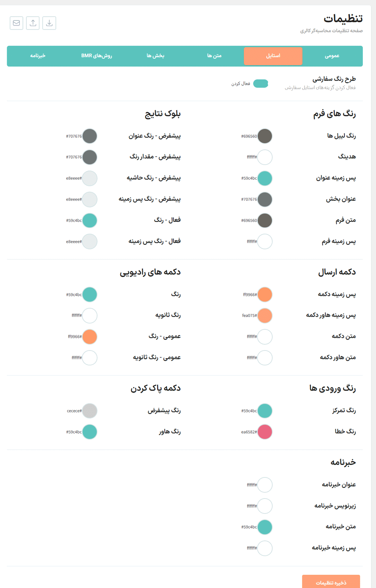Image resolution: width=376 pixels, height=588 pixels.
Task: Open the رنگ هاور swatch under دکمه پاک کردن
Action: [90, 432]
